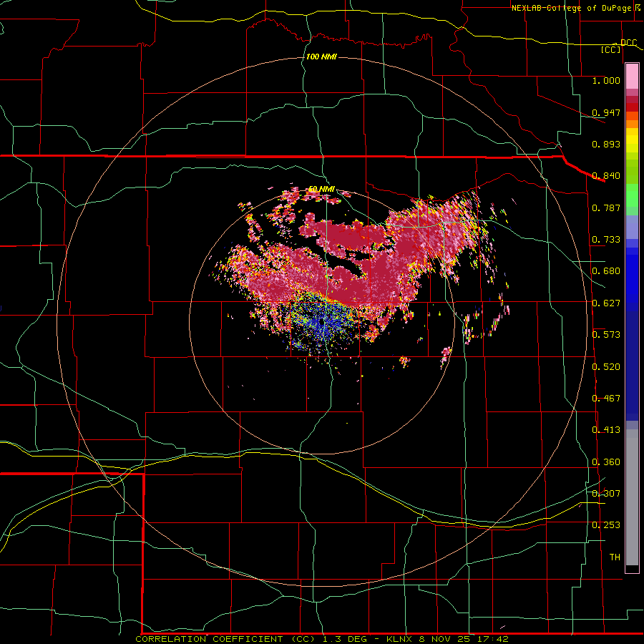Select the 0.573 legend value

[x=606, y=335]
